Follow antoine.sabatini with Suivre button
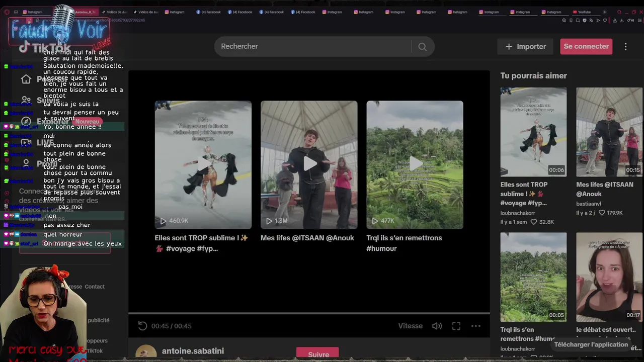This screenshot has height=362, width=644. [317, 353]
